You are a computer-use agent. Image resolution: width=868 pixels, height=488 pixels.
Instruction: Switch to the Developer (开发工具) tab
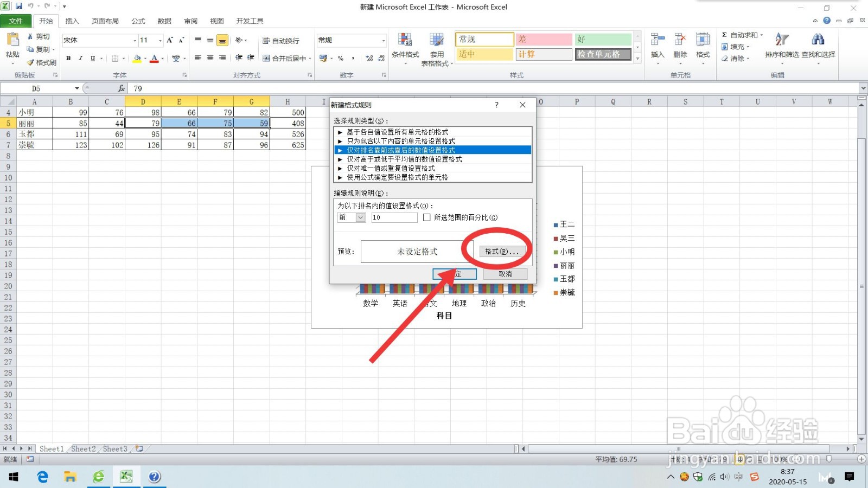[x=250, y=21]
